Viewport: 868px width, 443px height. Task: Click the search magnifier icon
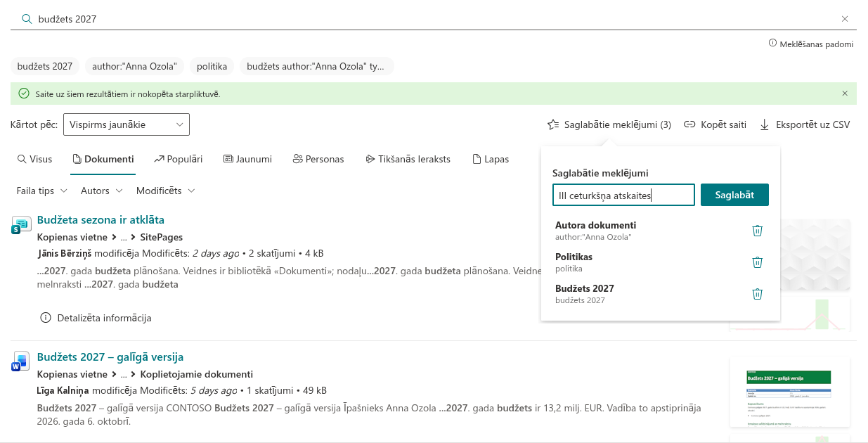(x=27, y=19)
